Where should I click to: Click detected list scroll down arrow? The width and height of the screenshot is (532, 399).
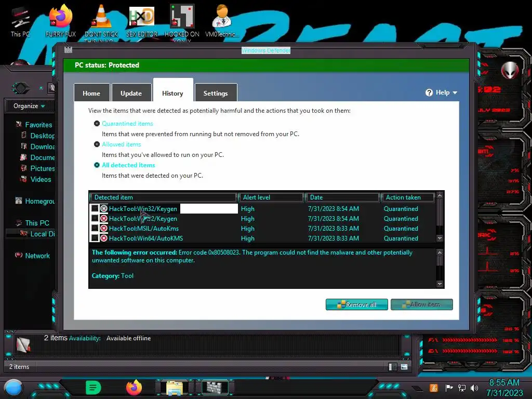440,238
